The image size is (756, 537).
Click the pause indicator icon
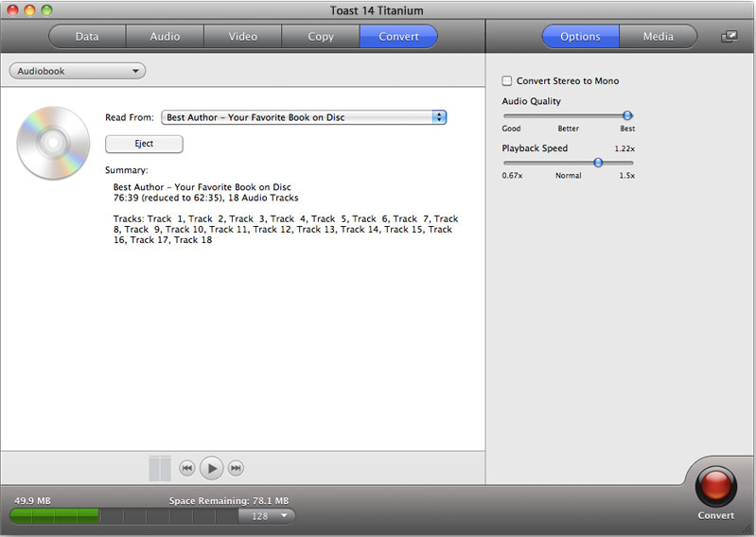pyautogui.click(x=160, y=468)
